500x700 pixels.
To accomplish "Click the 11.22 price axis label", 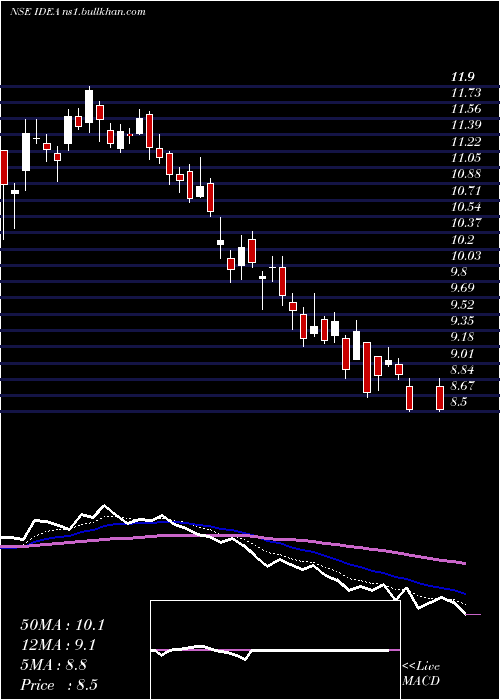I will 466,142.
